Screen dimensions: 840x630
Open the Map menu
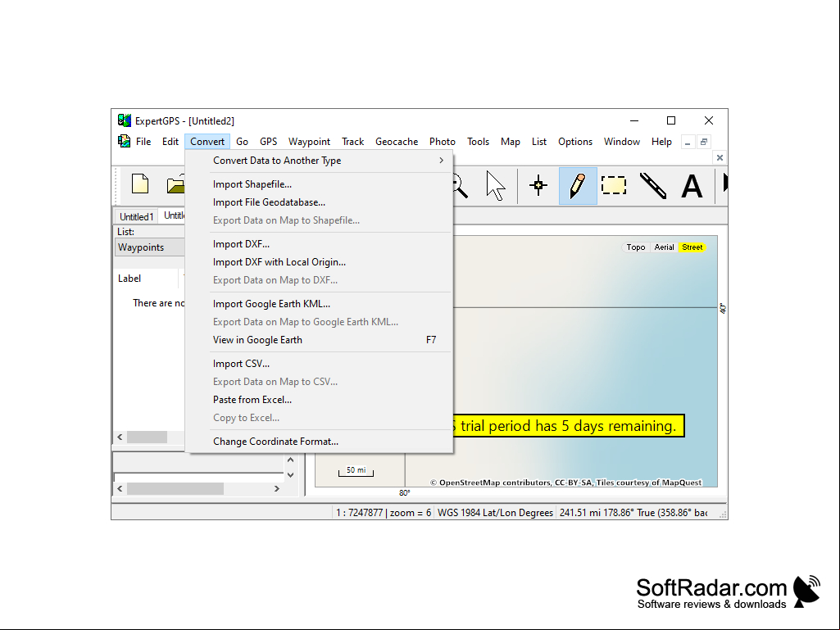click(511, 142)
